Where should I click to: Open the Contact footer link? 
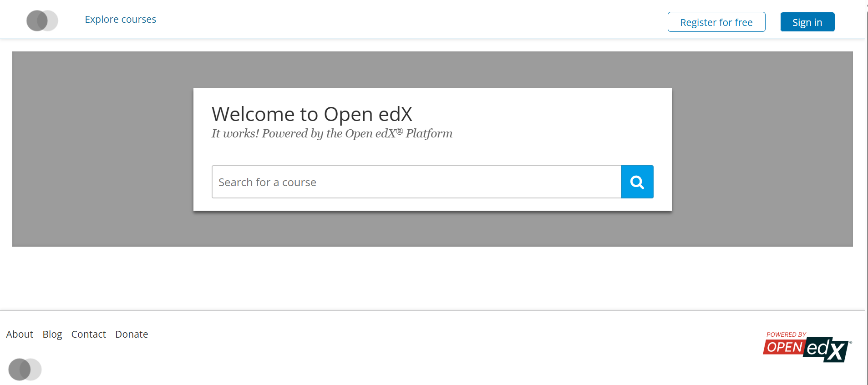[x=89, y=334]
